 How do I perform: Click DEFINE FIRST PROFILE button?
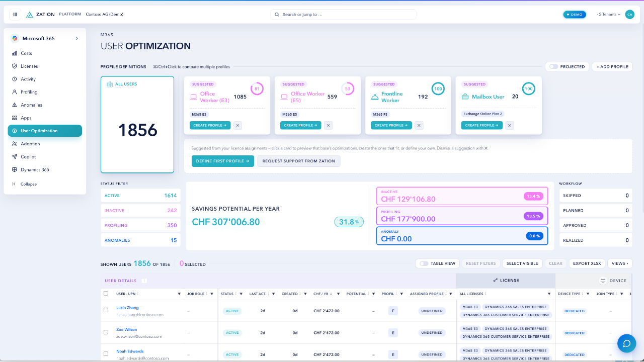click(x=223, y=161)
